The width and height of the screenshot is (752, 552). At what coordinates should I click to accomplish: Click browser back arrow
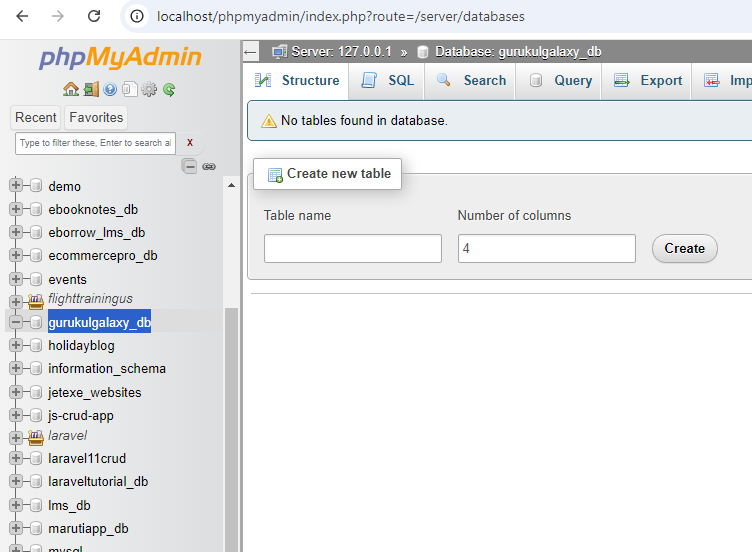22,16
